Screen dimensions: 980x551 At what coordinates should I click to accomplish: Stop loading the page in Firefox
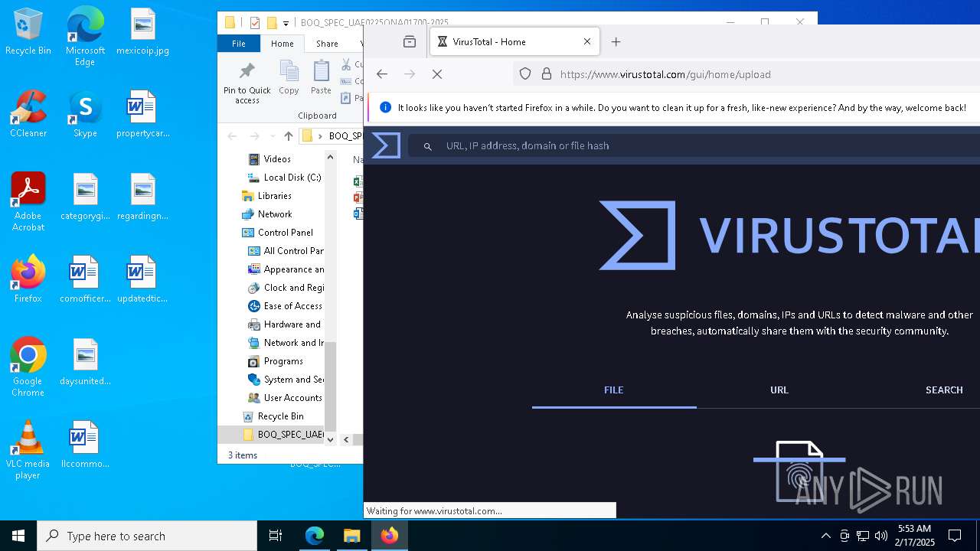pos(437,74)
